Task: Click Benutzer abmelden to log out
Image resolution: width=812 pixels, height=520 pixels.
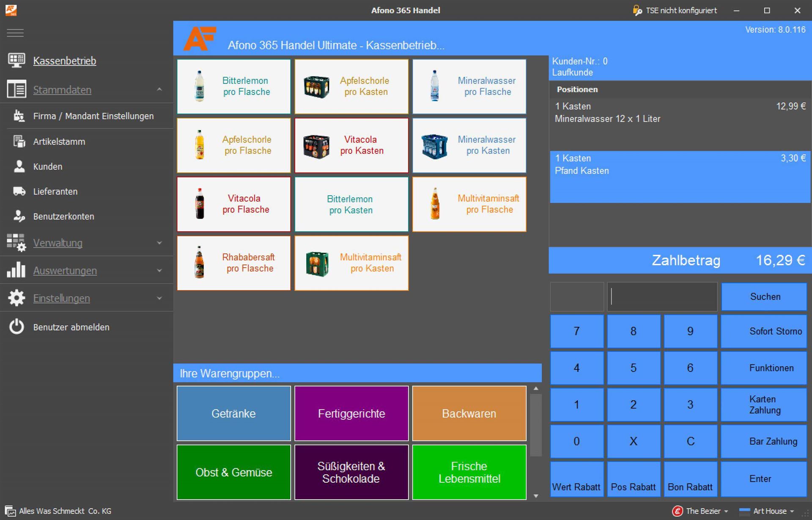Action: pyautogui.click(x=71, y=327)
